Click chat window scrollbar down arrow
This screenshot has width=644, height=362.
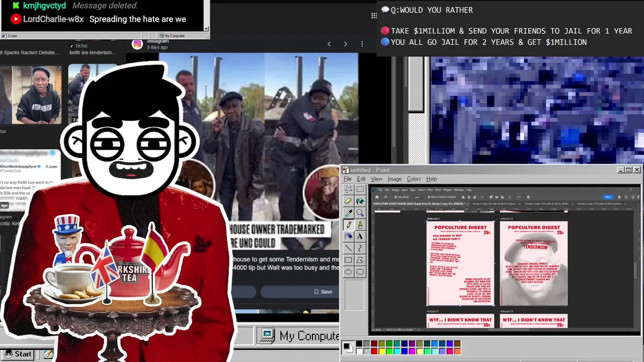206,29
